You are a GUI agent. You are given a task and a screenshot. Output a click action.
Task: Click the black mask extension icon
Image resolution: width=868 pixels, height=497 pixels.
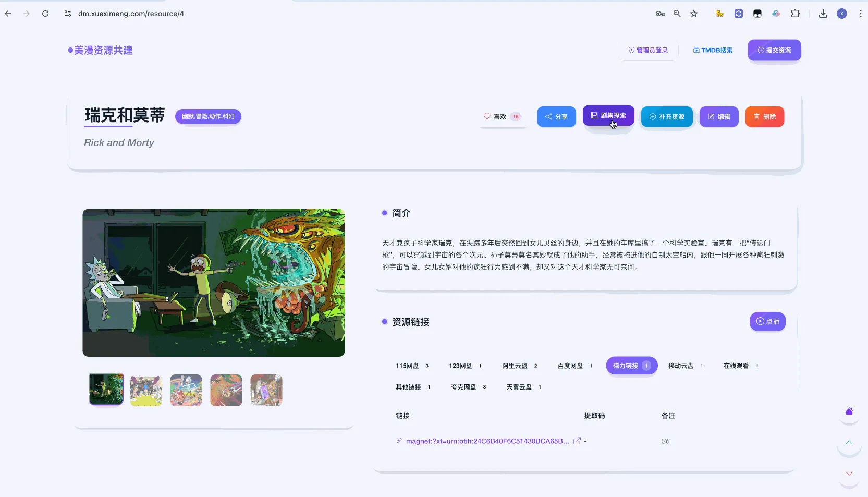click(x=757, y=14)
